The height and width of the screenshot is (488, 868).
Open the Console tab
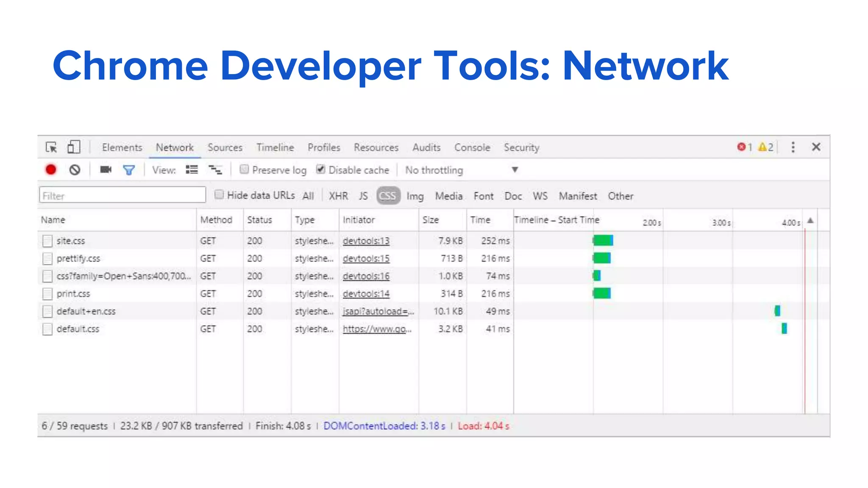tap(472, 147)
